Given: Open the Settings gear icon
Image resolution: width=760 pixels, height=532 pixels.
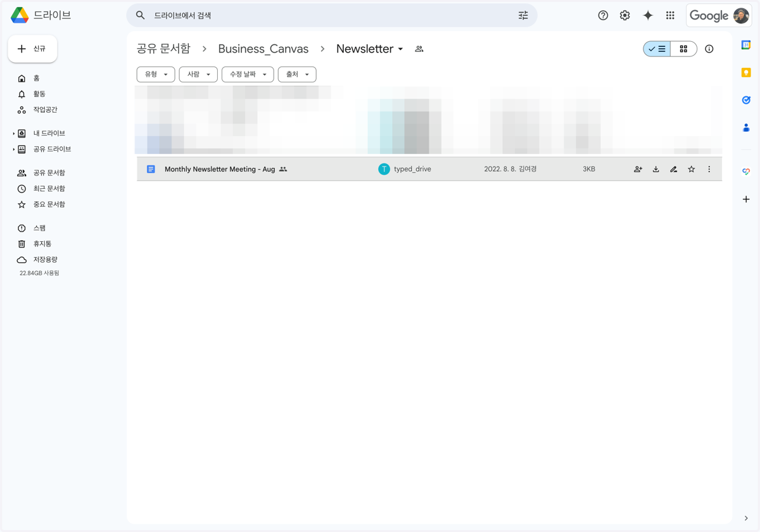Looking at the screenshot, I should [x=625, y=15].
